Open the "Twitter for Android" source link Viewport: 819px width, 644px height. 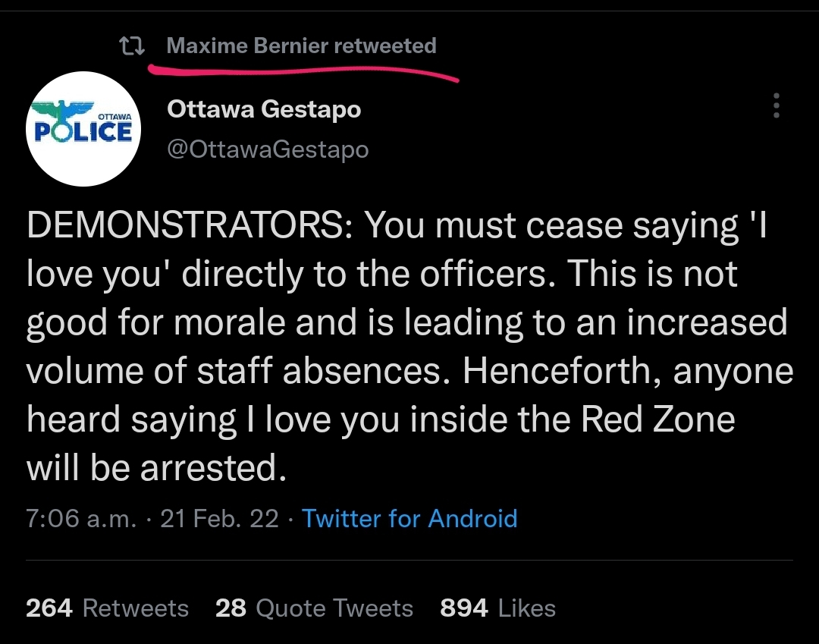tap(409, 519)
